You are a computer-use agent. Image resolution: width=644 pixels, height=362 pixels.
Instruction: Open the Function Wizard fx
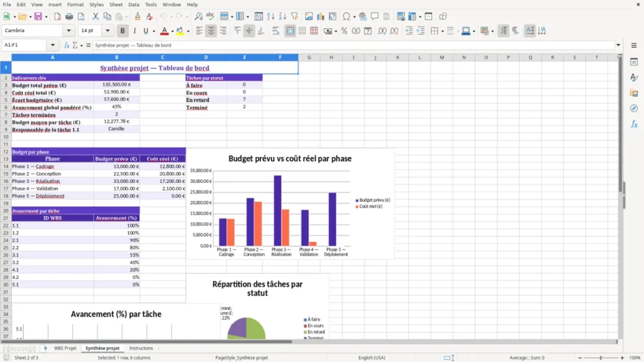pyautogui.click(x=67, y=45)
